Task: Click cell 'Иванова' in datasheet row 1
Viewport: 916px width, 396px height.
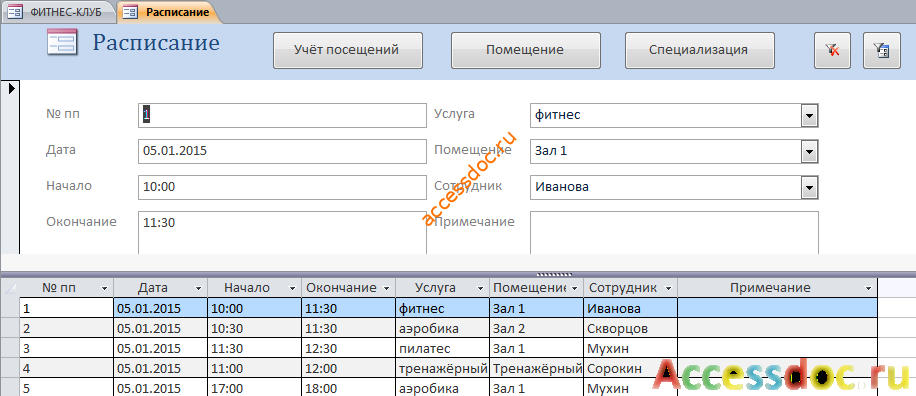Action: pyautogui.click(x=630, y=308)
